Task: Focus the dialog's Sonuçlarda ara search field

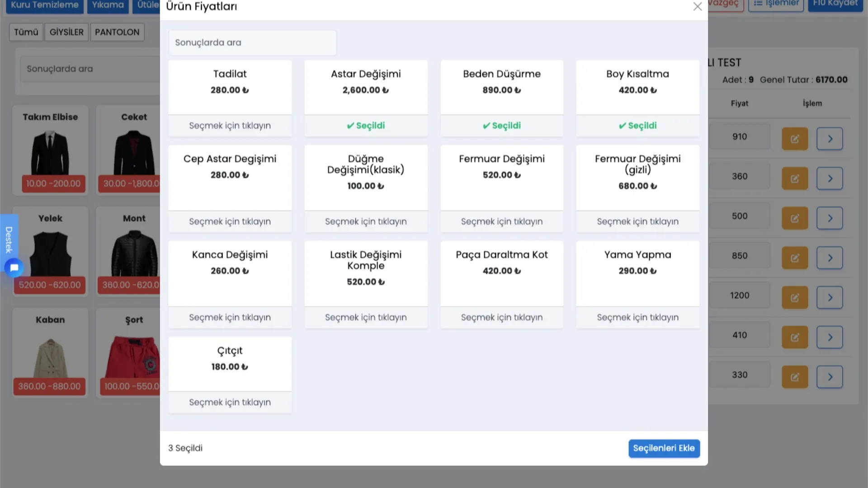Action: pyautogui.click(x=252, y=42)
